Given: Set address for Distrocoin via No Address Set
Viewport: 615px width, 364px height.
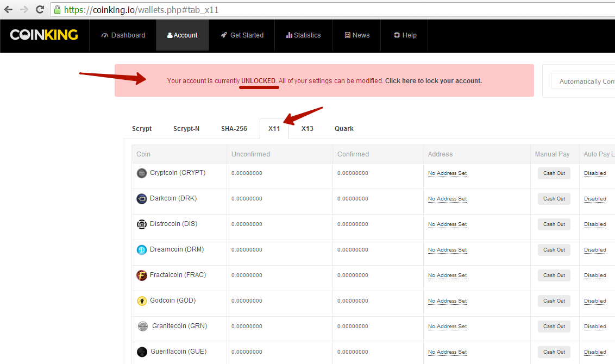Looking at the screenshot, I should coord(447,224).
